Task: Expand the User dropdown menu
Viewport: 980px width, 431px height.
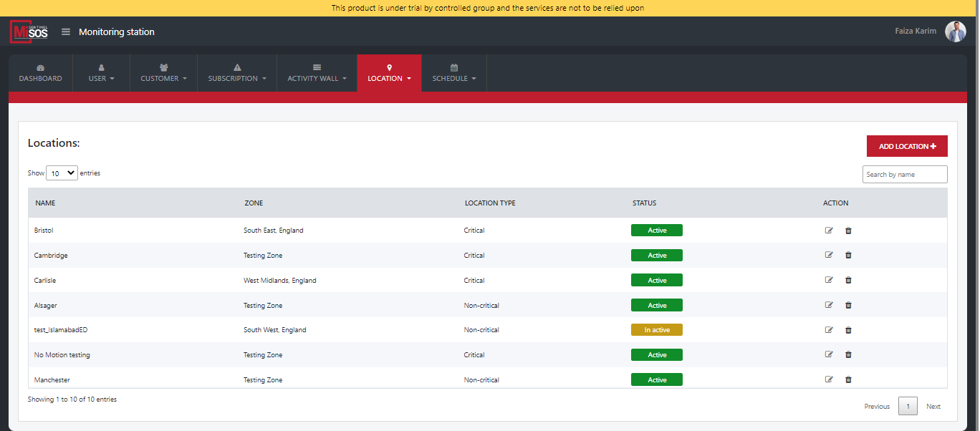Action: 101,74
